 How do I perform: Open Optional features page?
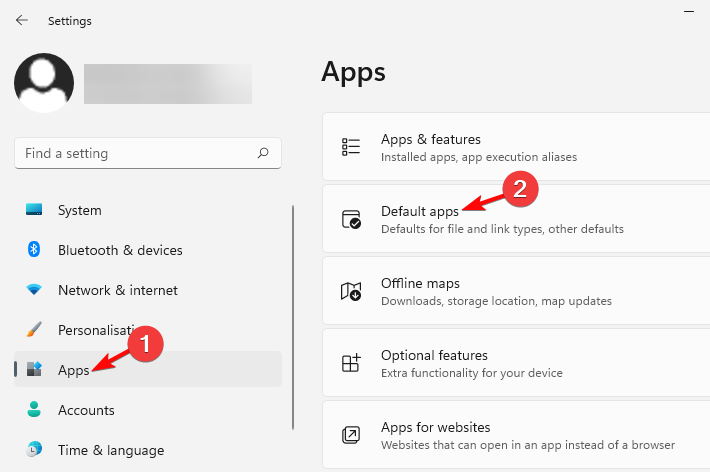516,362
